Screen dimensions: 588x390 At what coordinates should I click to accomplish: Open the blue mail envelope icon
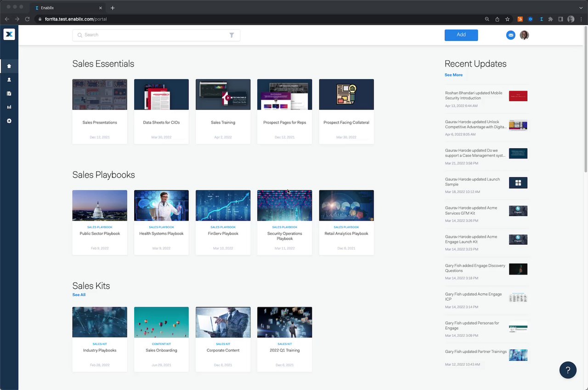[x=510, y=35]
